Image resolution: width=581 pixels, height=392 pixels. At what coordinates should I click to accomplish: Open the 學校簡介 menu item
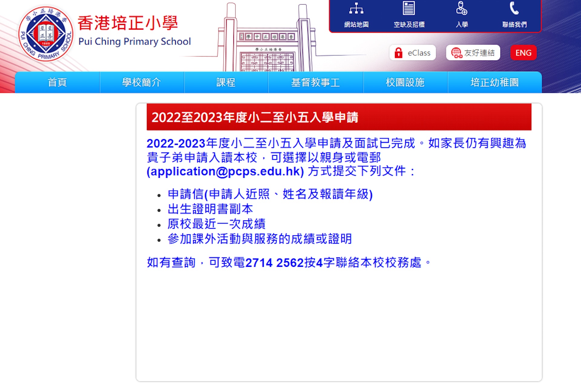142,82
